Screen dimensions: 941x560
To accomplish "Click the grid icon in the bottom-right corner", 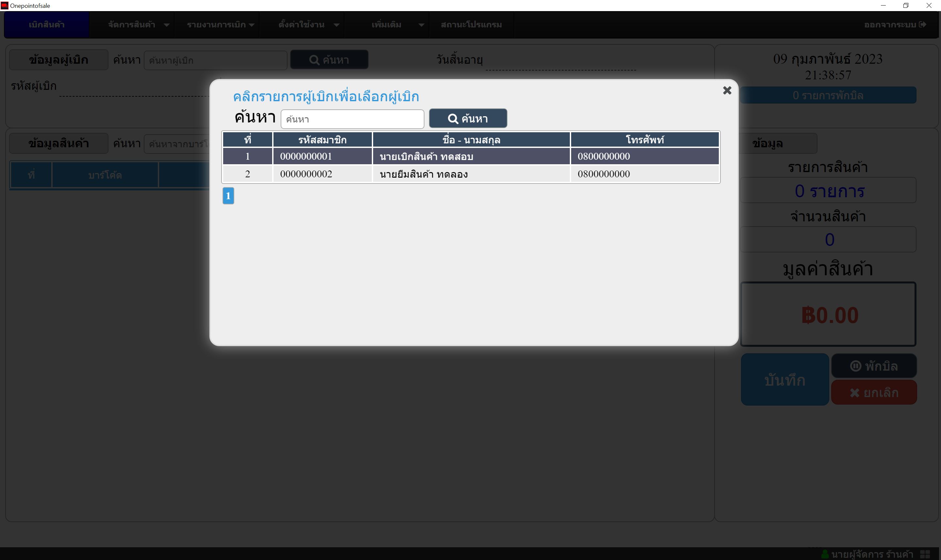I will click(x=925, y=554).
